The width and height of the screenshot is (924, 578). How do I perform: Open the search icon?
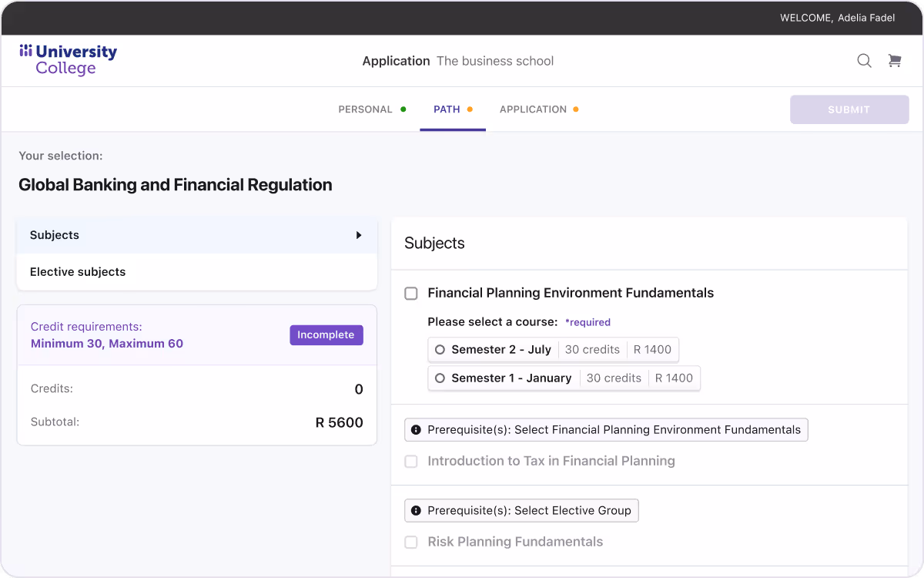[864, 60]
